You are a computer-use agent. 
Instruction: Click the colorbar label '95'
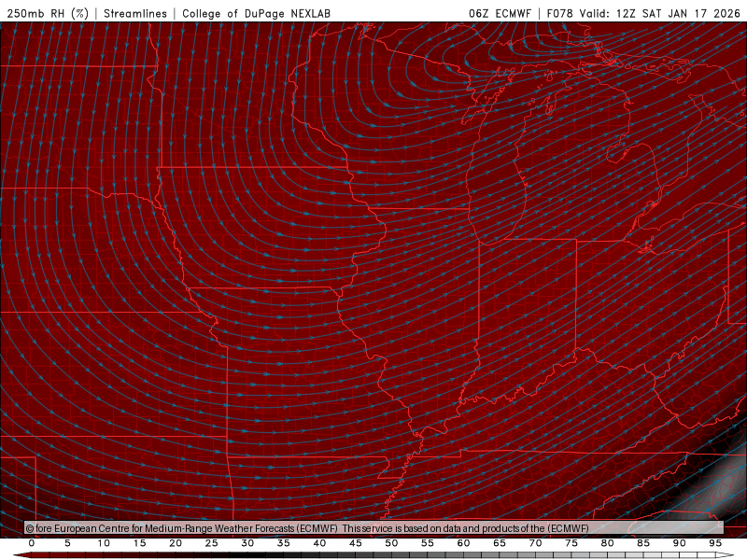[x=715, y=543]
